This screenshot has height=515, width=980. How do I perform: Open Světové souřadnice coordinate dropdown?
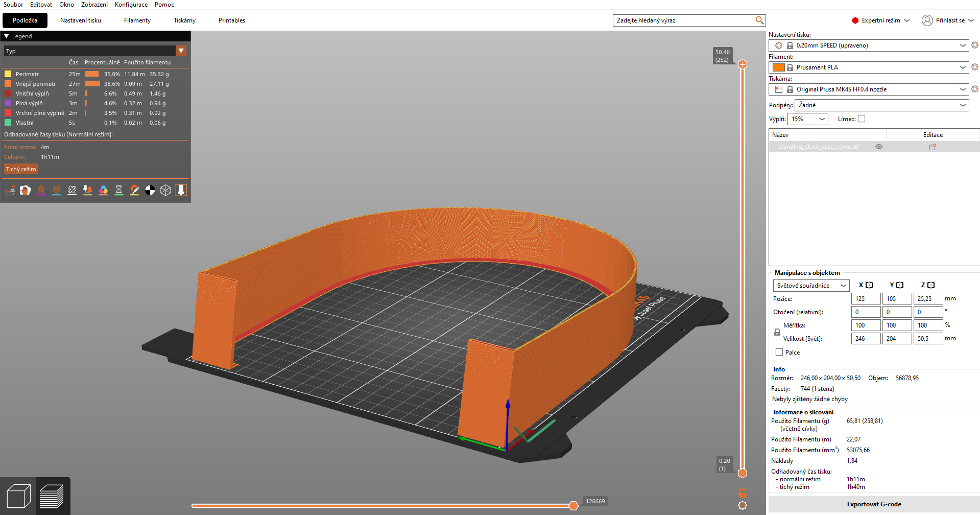click(811, 286)
